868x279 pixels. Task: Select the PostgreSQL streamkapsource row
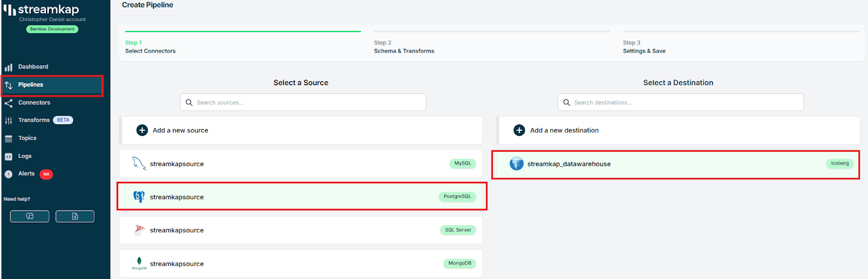coord(302,196)
